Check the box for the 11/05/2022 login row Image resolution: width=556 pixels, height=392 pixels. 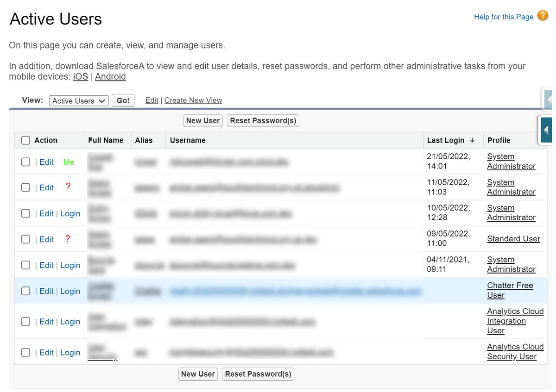[26, 187]
